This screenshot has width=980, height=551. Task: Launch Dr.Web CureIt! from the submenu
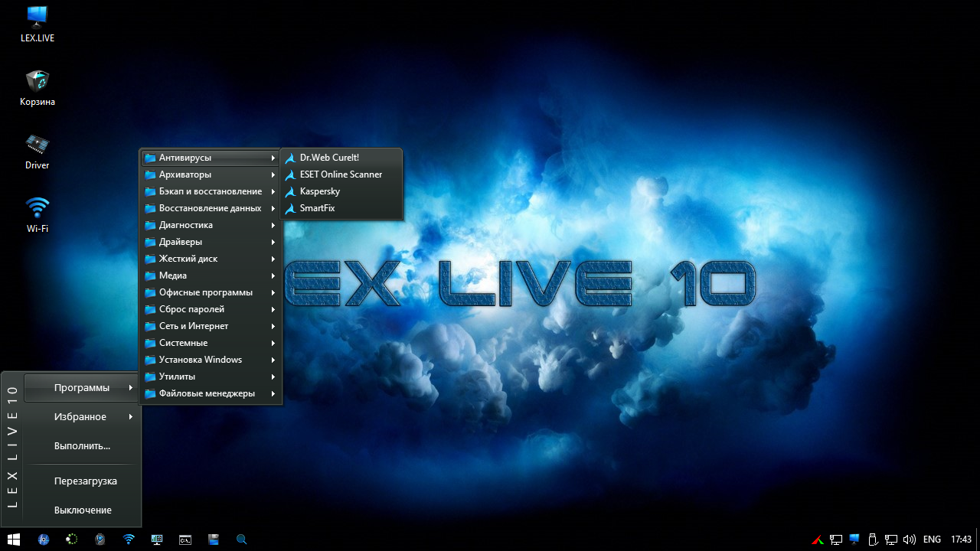click(329, 158)
